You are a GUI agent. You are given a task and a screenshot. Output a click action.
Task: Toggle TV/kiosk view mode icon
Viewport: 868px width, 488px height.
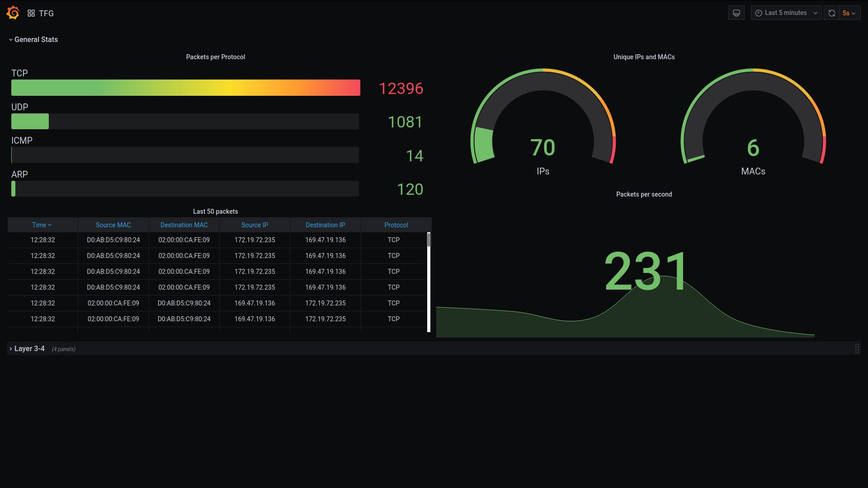pos(736,13)
